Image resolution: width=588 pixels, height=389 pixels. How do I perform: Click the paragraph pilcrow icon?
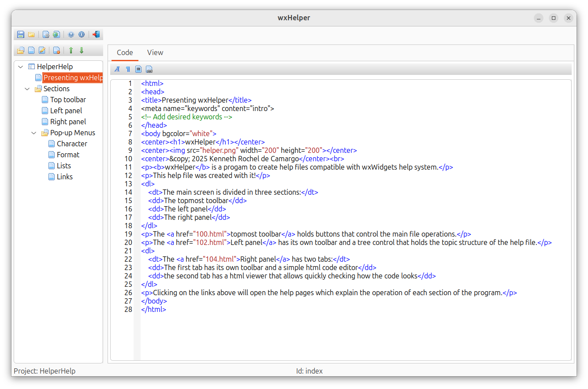pos(128,69)
